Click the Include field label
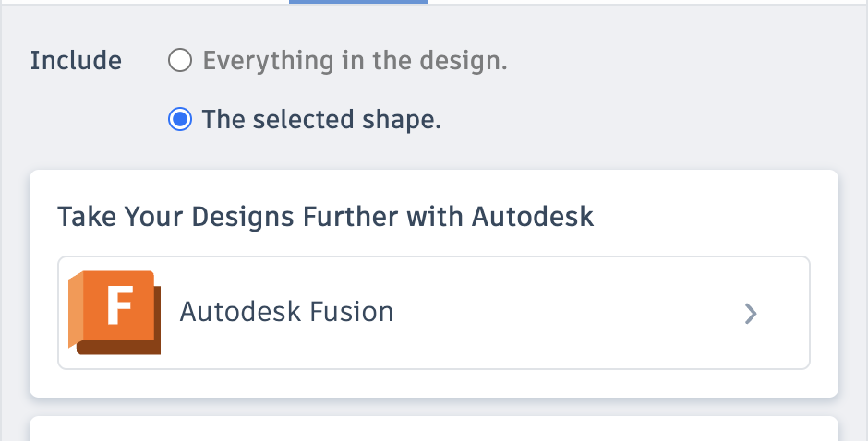Image resolution: width=868 pixels, height=441 pixels. (76, 61)
